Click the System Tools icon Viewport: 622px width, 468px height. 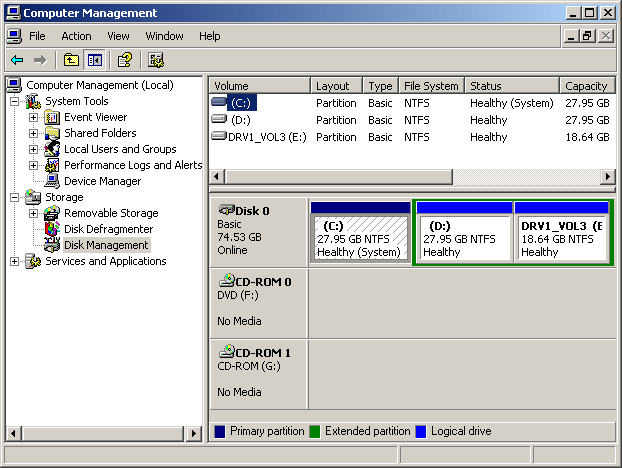[33, 101]
